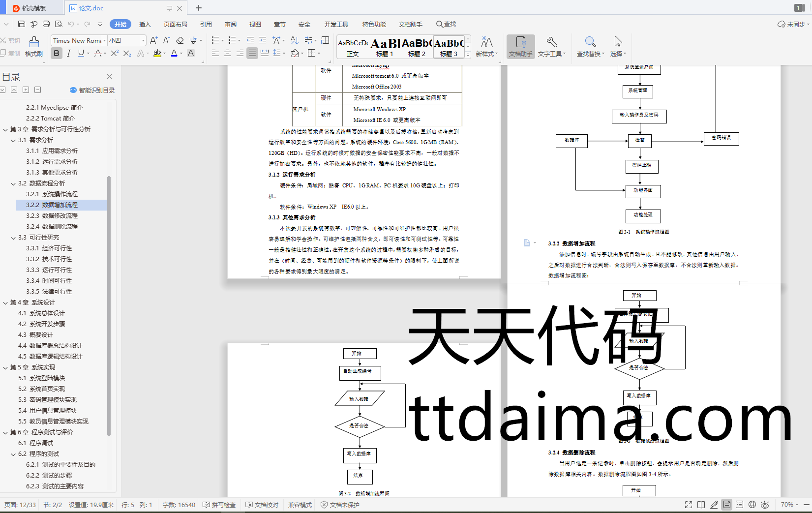Collapse the 第3章 需求分析与可行性分析 tree node
The width and height of the screenshot is (812, 513).
tap(5, 129)
